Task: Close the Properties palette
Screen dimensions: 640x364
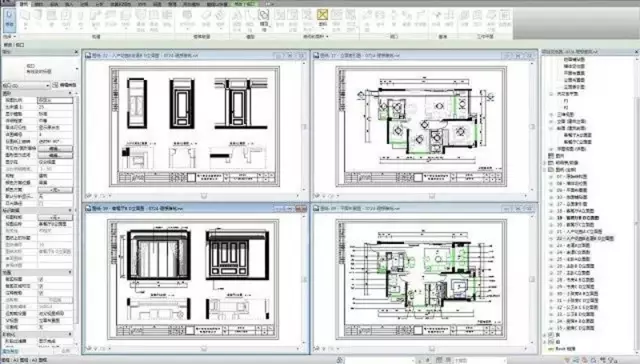Action: [76, 52]
